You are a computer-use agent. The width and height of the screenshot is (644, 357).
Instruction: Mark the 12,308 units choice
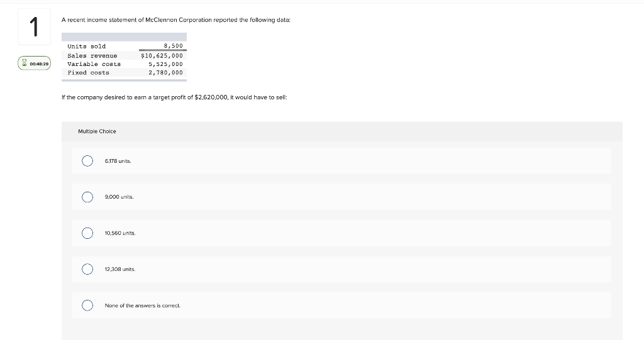[x=87, y=269]
